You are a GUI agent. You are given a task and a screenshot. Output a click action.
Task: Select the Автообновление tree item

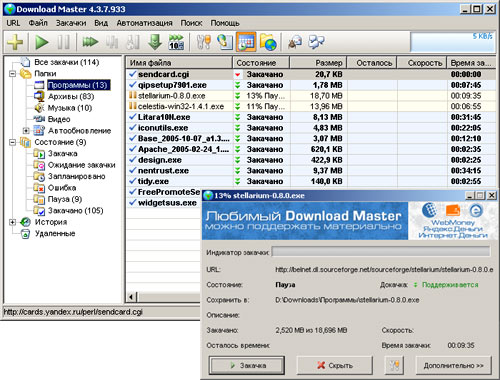click(x=79, y=130)
